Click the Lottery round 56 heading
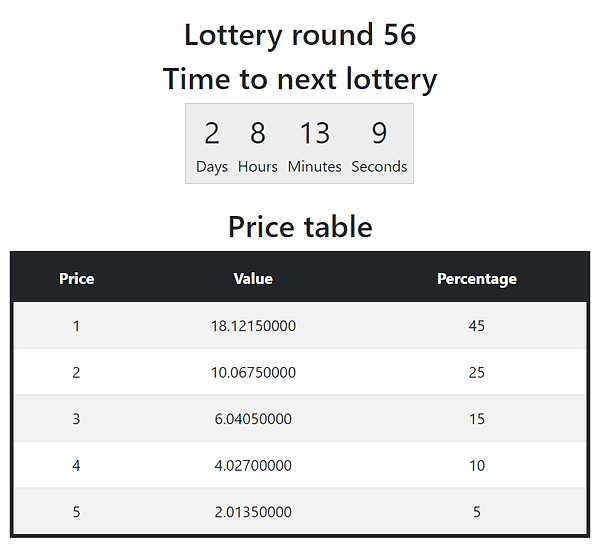The height and width of the screenshot is (547, 600). pos(300,35)
